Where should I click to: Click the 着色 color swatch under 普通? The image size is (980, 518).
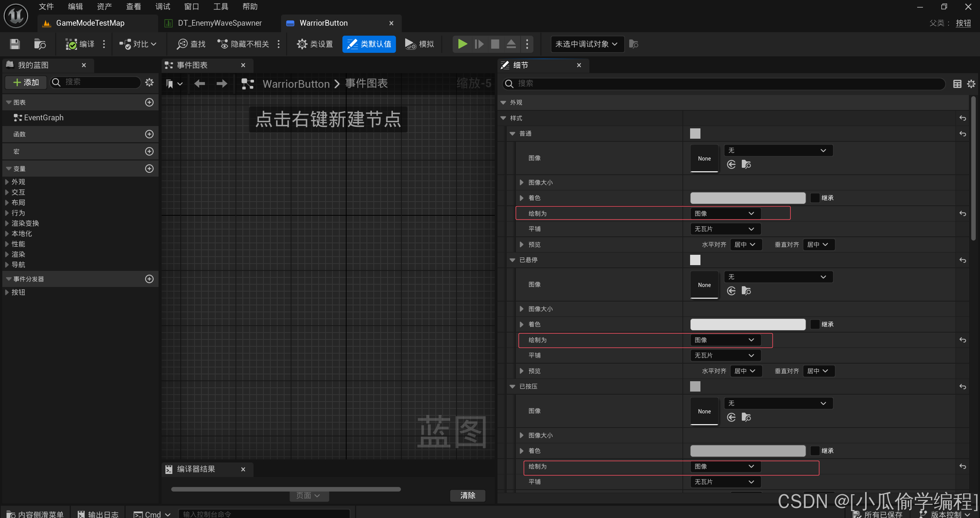748,198
